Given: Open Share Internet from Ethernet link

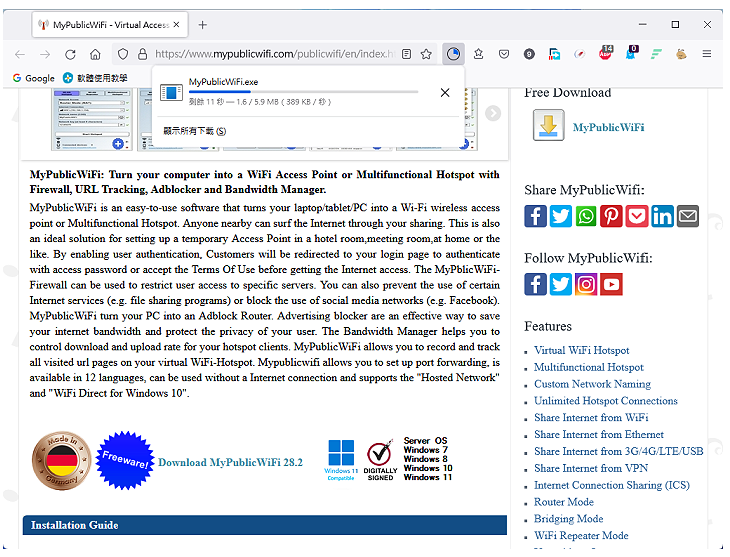Looking at the screenshot, I should pos(599,434).
